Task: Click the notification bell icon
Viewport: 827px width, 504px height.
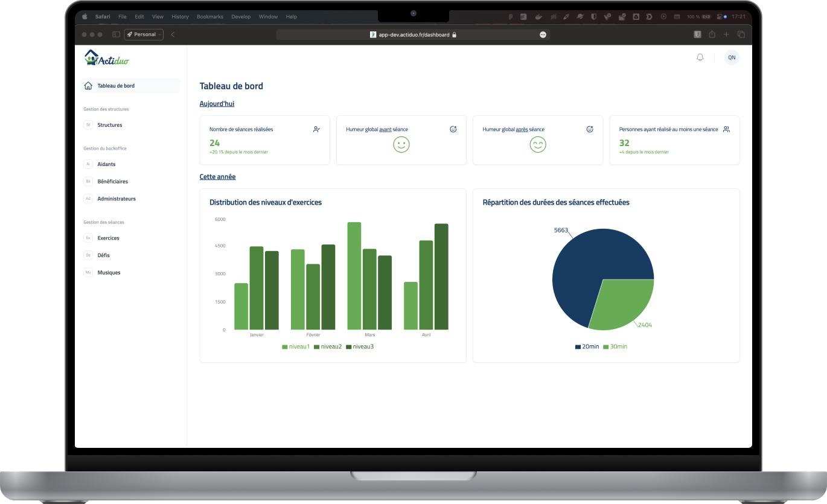Action: pyautogui.click(x=700, y=57)
